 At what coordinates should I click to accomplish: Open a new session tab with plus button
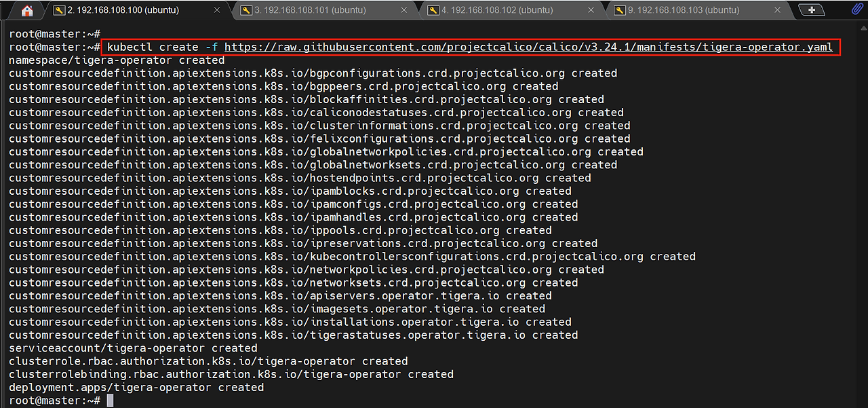pyautogui.click(x=811, y=10)
